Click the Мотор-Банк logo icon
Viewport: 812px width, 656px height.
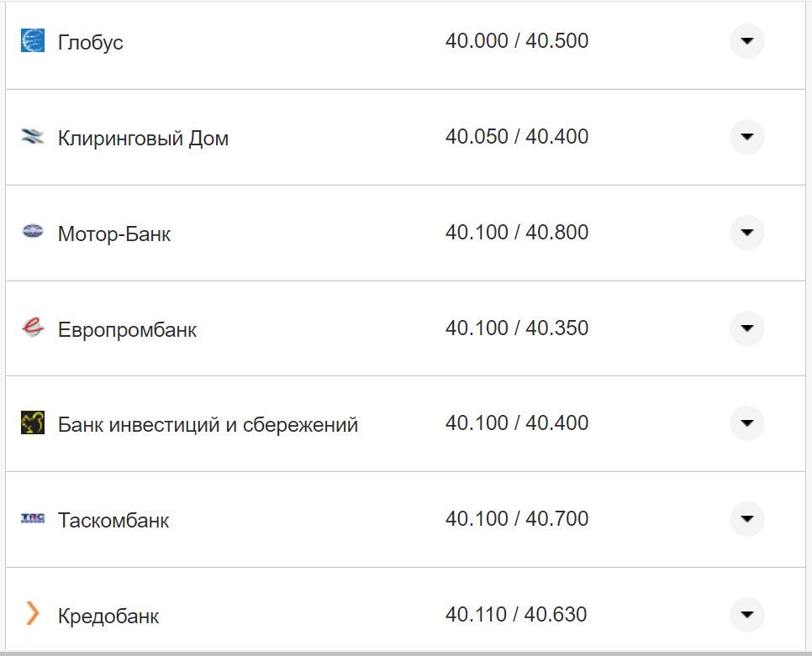[x=32, y=233]
